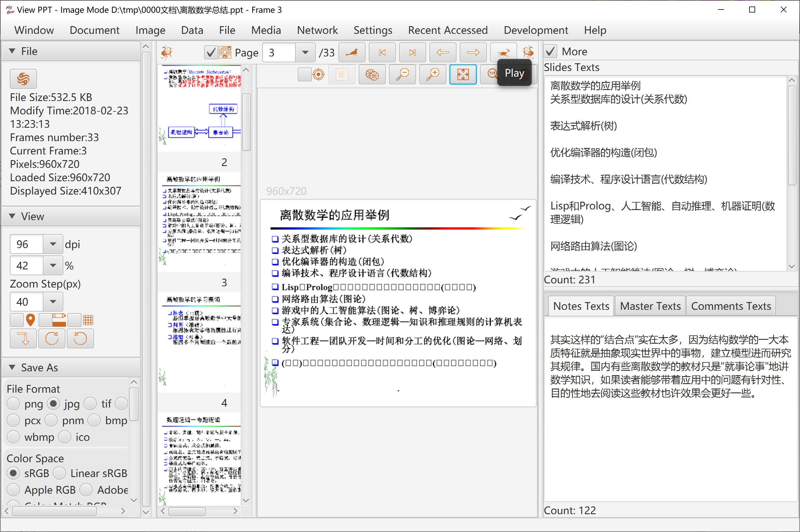This screenshot has width=800, height=532.
Task: Click the zoom in magnifier icon
Action: (433, 74)
